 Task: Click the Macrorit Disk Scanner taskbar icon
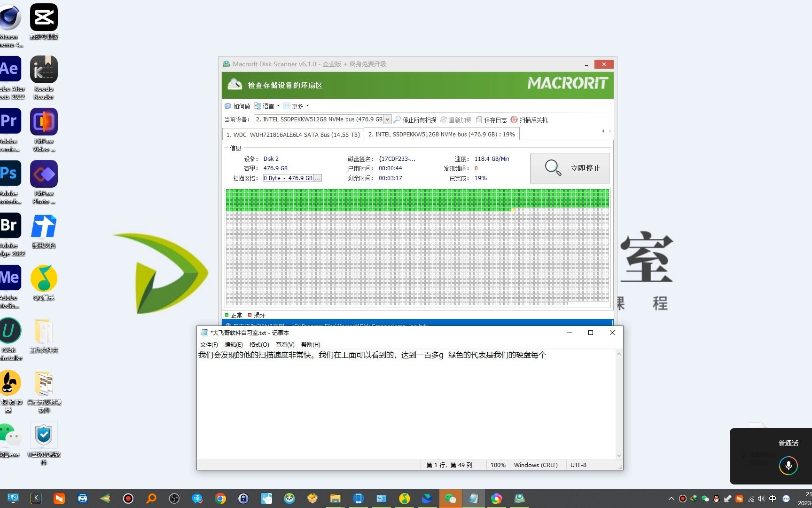tap(519, 499)
